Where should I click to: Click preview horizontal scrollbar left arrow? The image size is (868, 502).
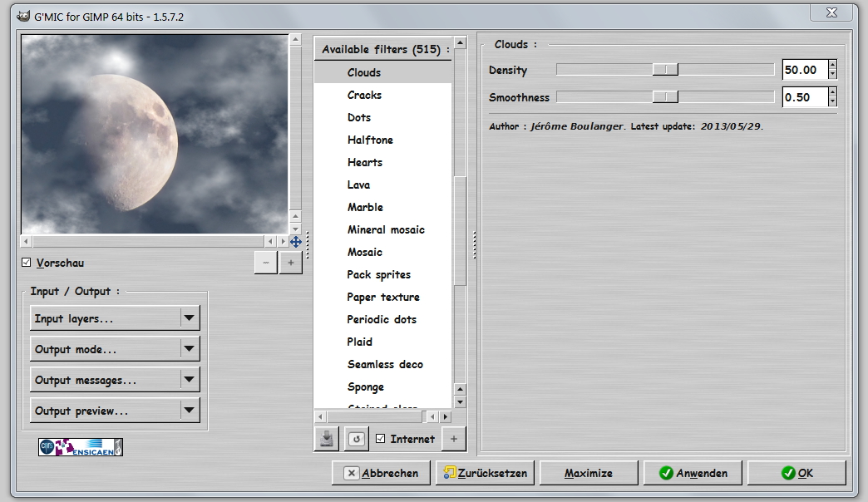[x=27, y=241]
